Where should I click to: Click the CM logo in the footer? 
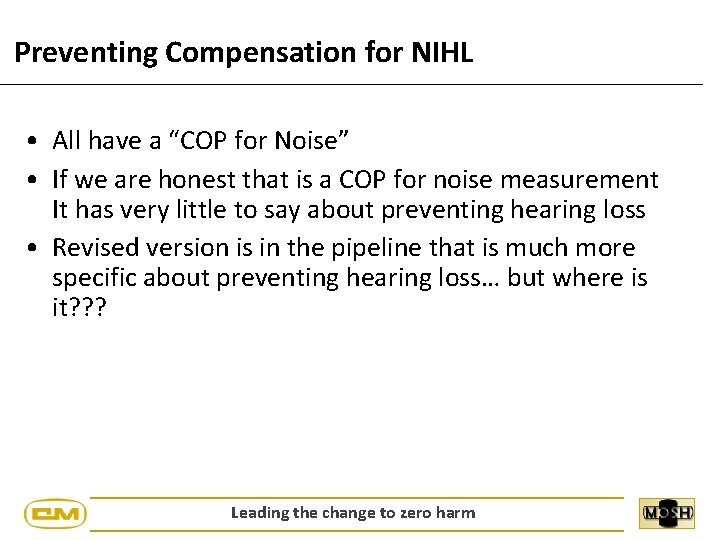click(56, 513)
